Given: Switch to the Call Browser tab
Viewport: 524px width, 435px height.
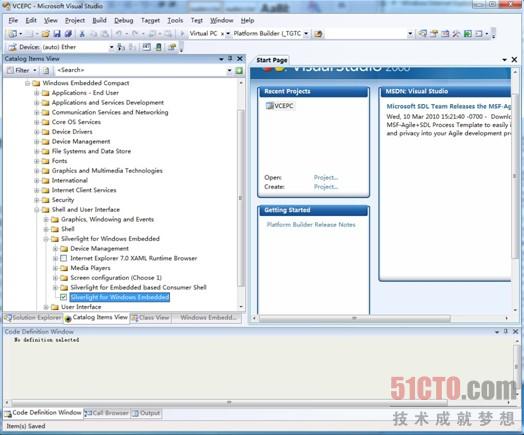Looking at the screenshot, I should pyautogui.click(x=106, y=413).
